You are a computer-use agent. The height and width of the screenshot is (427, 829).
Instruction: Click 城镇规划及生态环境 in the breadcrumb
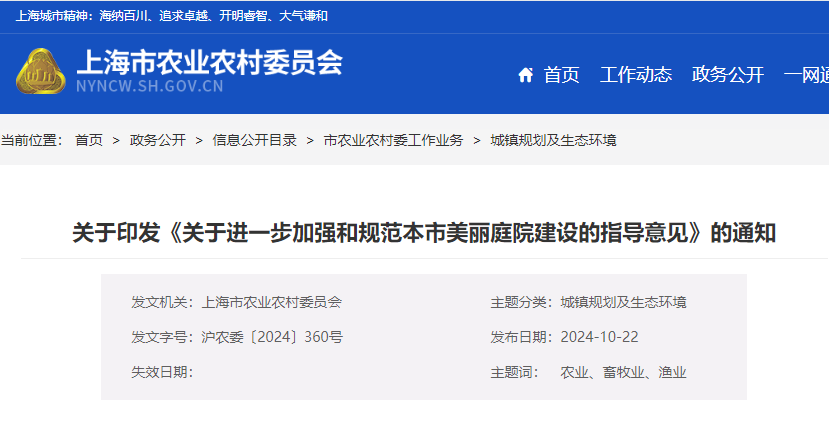(x=553, y=140)
